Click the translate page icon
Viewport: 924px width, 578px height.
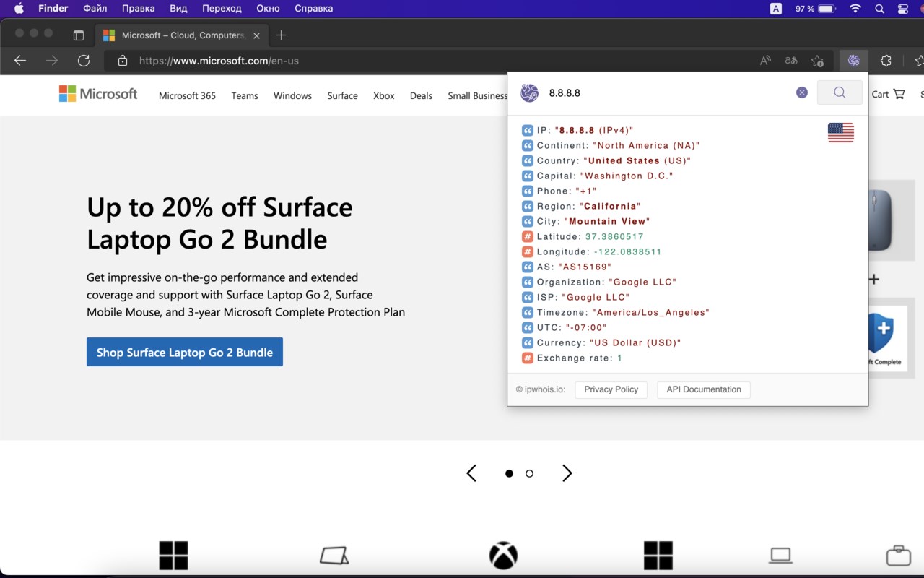[x=791, y=61]
